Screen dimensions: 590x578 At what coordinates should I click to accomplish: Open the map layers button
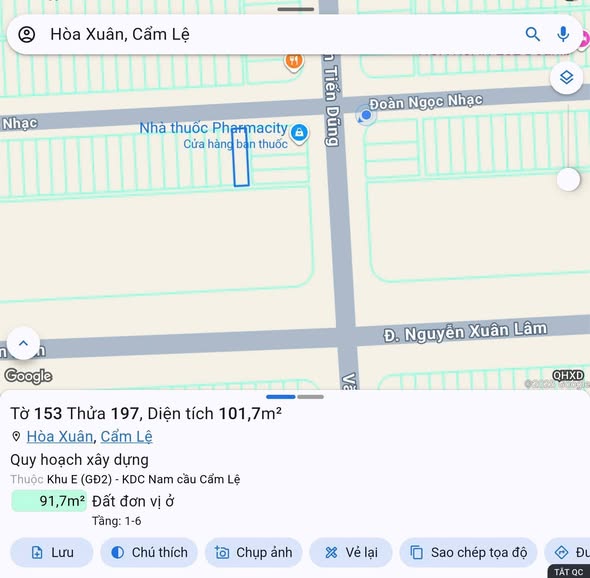566,78
